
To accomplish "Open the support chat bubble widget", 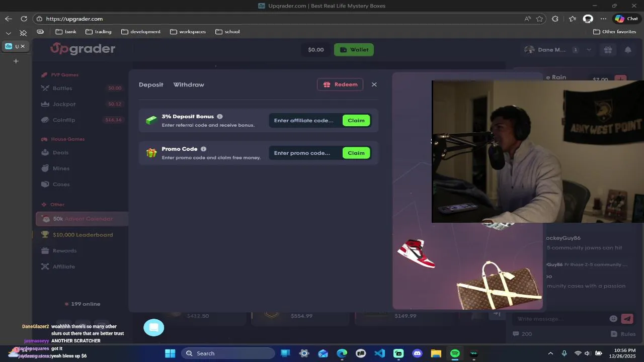I will [x=154, y=327].
